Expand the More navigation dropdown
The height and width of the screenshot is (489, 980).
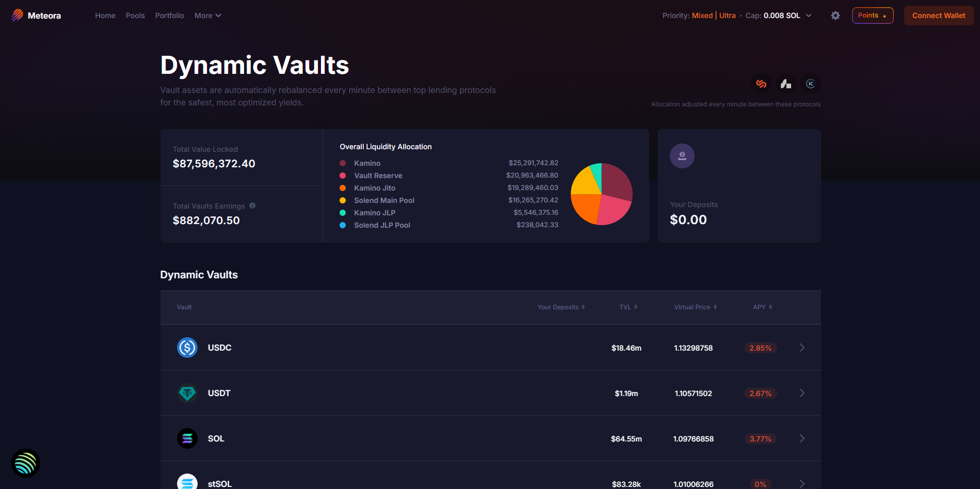coord(207,15)
